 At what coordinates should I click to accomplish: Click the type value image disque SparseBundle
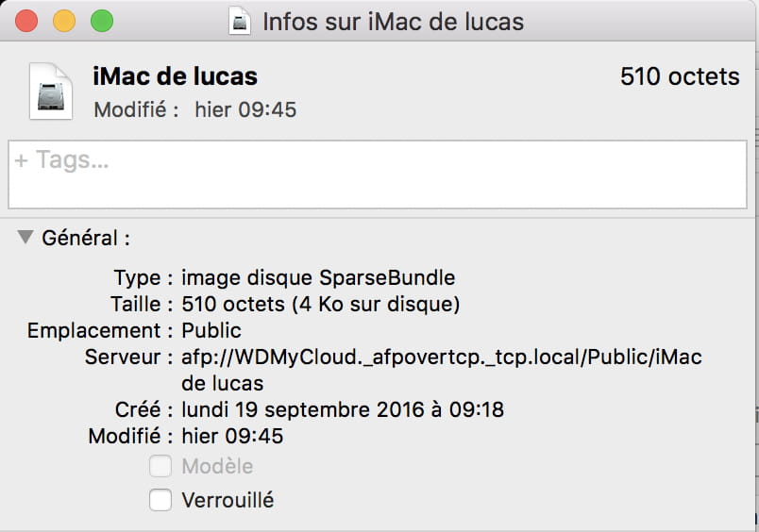pyautogui.click(x=318, y=278)
